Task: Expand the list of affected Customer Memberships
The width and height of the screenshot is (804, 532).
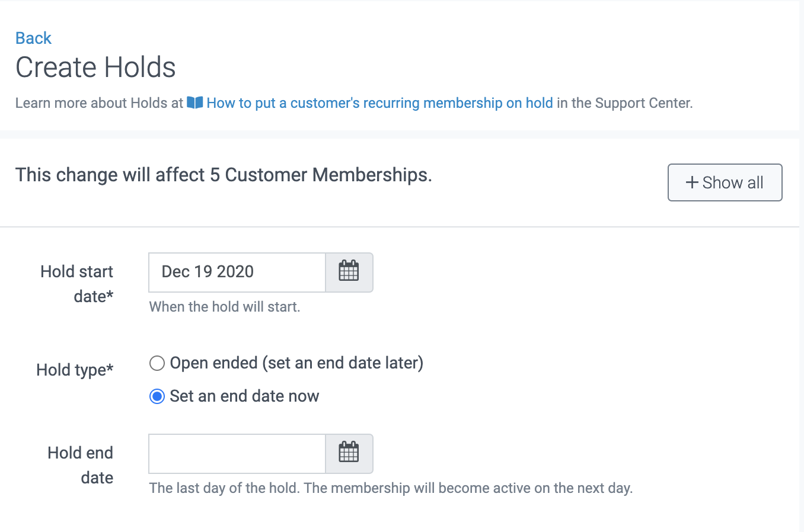Action: point(725,182)
